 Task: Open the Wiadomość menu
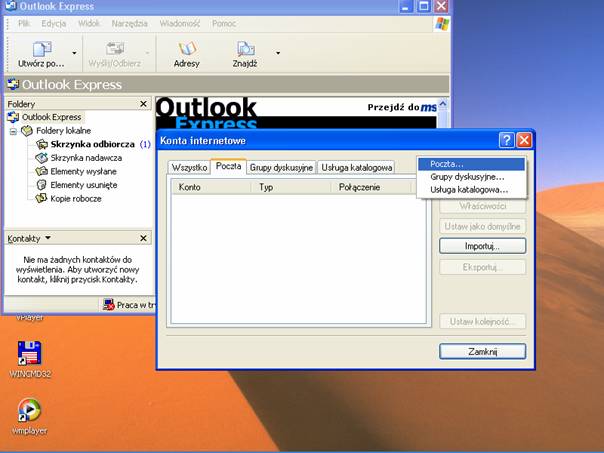[180, 23]
